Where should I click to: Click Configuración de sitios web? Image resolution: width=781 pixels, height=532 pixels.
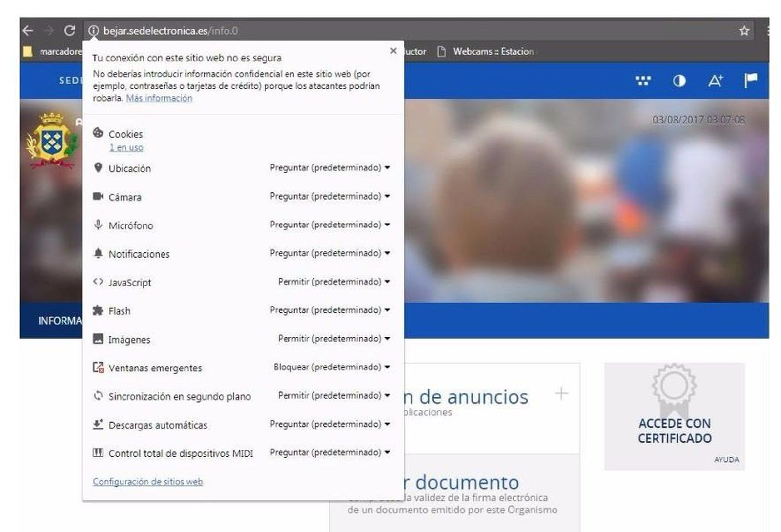pos(147,481)
